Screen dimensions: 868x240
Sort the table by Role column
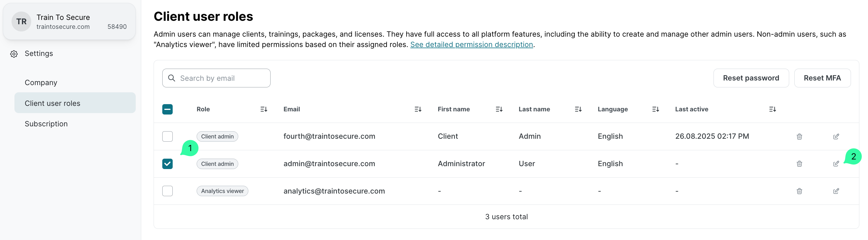(x=264, y=109)
